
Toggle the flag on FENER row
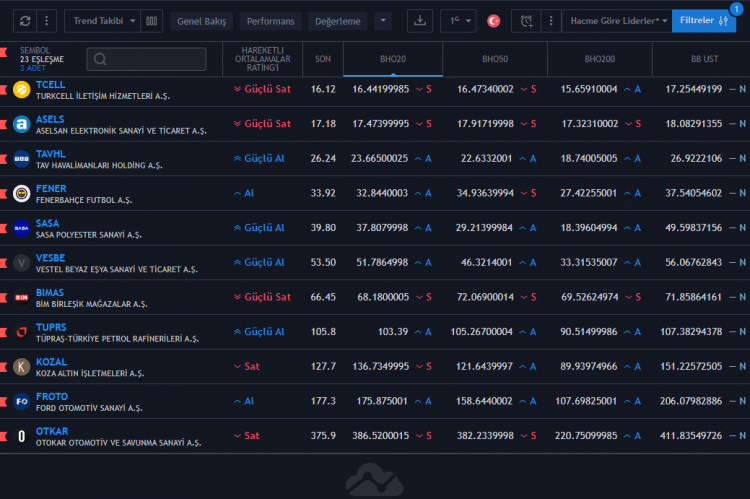(3, 194)
